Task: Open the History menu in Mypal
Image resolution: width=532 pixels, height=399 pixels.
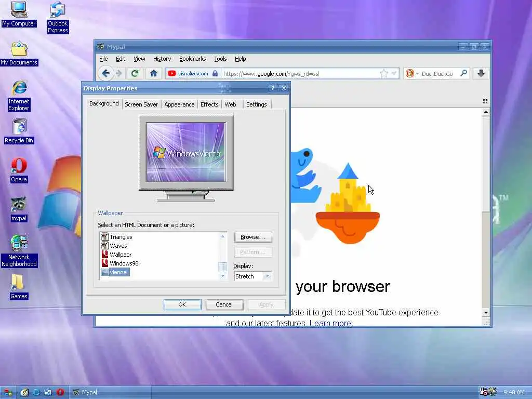Action: point(162,59)
